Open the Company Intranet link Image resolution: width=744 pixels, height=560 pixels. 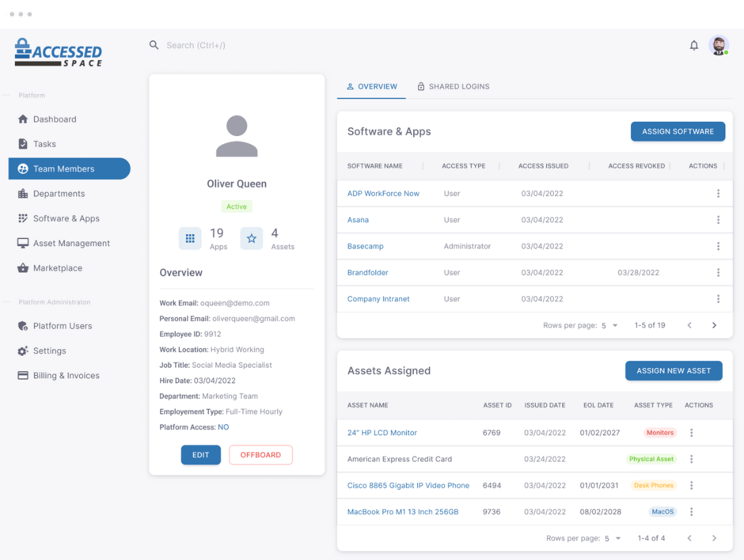point(378,299)
